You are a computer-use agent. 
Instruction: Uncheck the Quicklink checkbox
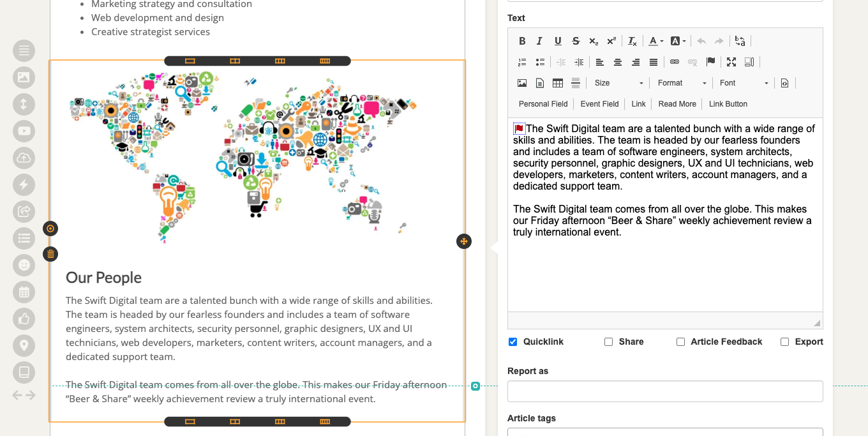click(513, 342)
